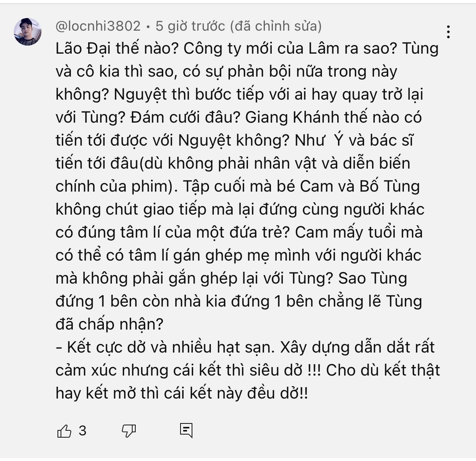Dislike the comment with thumbs-down icon
476x461 pixels.
(x=129, y=431)
